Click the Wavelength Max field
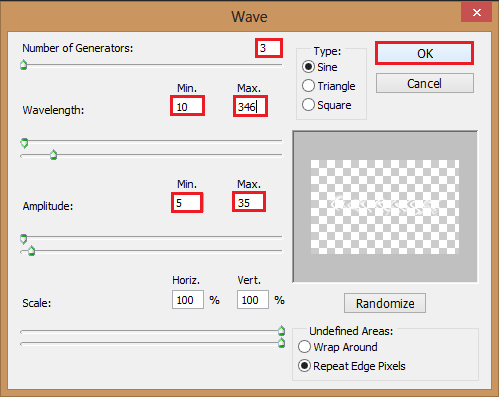The image size is (499, 397). [250, 107]
